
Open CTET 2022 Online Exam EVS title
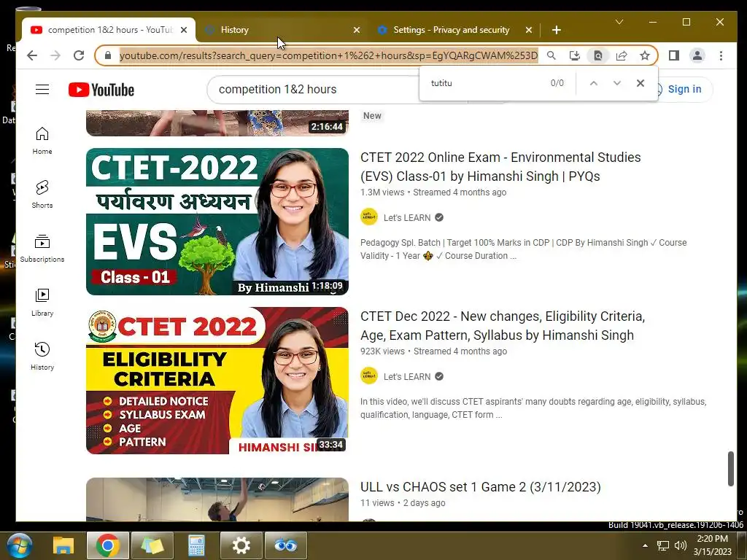click(x=500, y=167)
